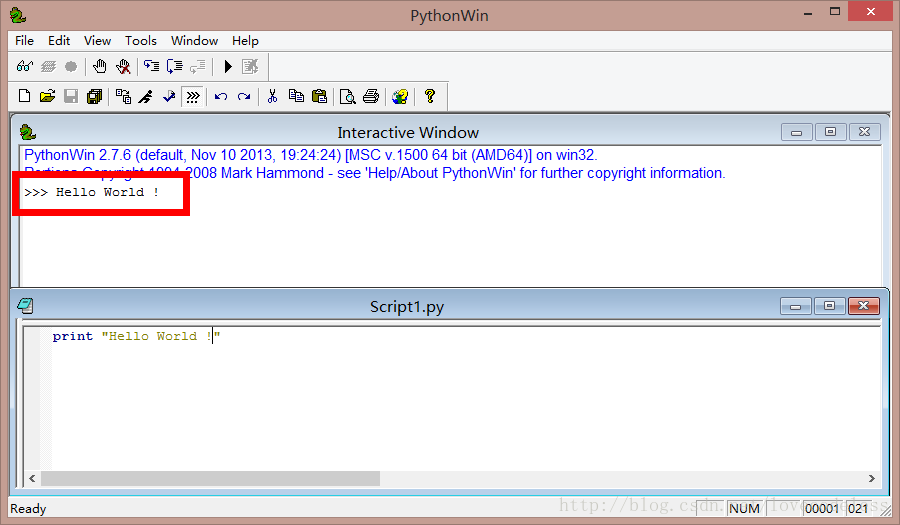Click the Undo arrow icon

click(220, 96)
